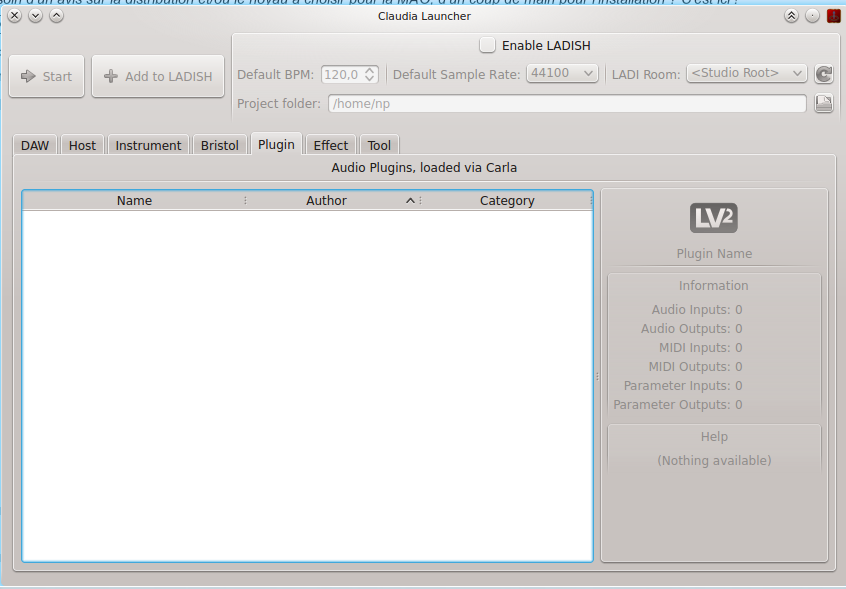Click refresh icon next to LADI Room
This screenshot has width=846, height=589.
(x=823, y=74)
